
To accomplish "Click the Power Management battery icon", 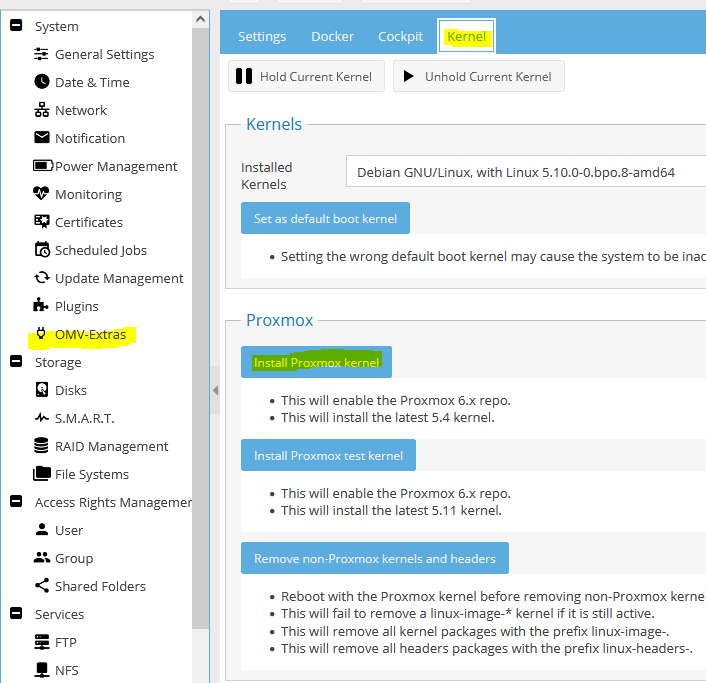I will [x=42, y=166].
